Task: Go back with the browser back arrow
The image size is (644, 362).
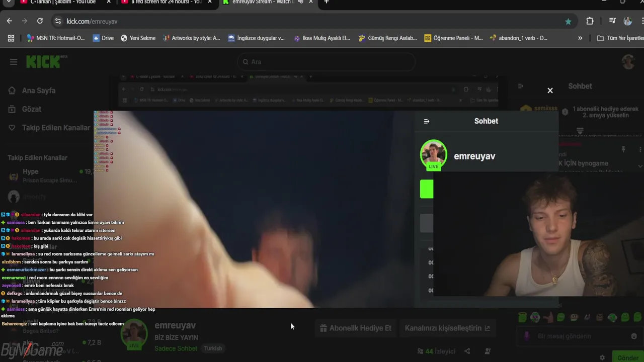Action: [10, 21]
